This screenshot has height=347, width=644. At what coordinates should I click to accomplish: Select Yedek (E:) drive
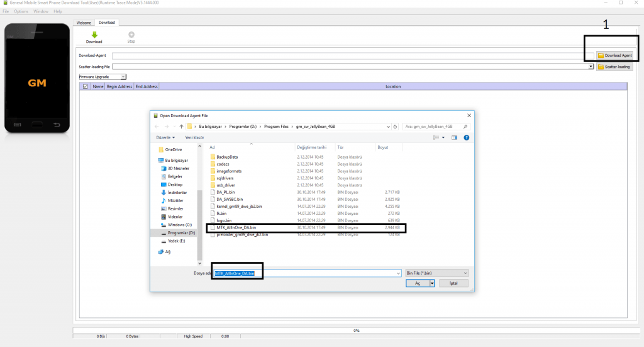point(173,241)
